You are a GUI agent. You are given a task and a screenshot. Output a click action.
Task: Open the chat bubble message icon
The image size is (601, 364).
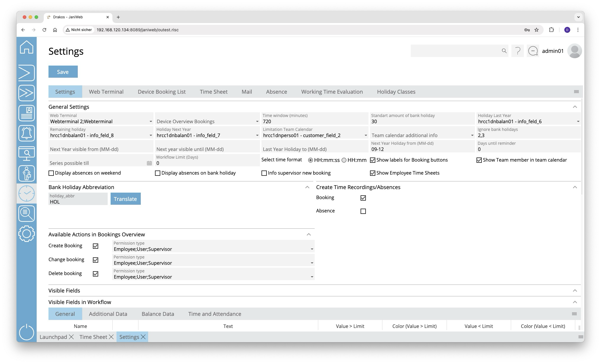pos(533,51)
